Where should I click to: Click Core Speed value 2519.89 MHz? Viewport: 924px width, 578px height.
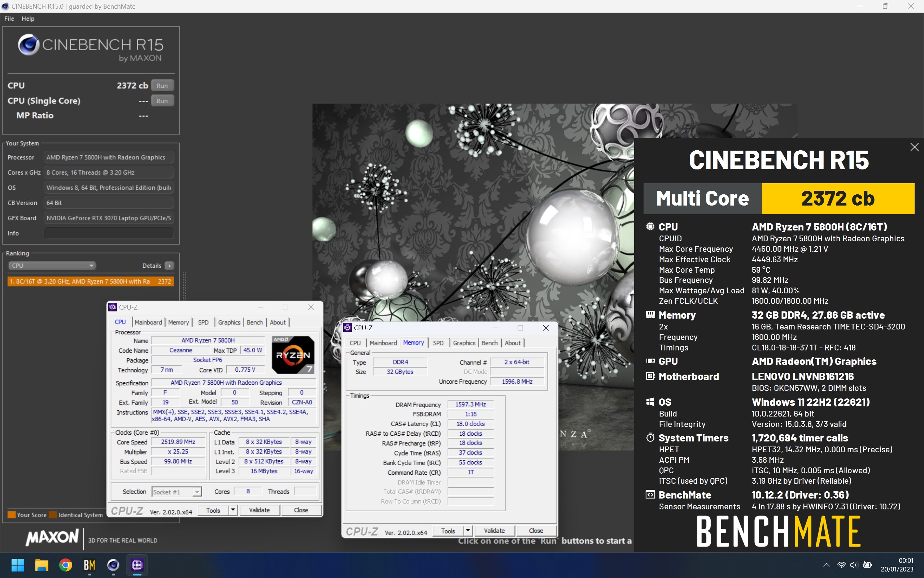click(178, 442)
